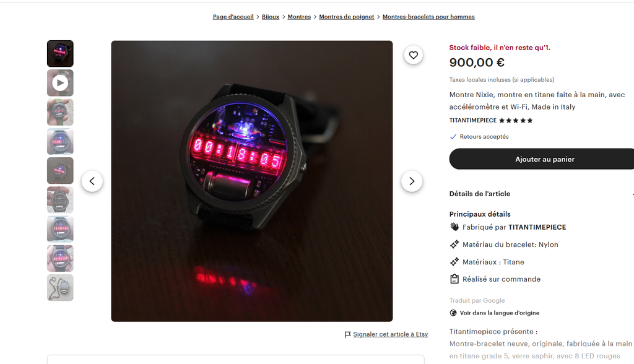Open third thumbnail of watch on wrist
Screen dimensions: 634x364
60,112
